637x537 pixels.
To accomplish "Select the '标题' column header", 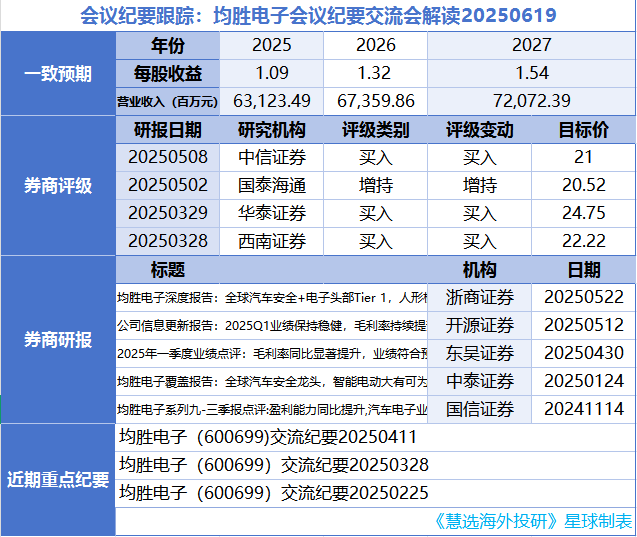I will click(167, 270).
